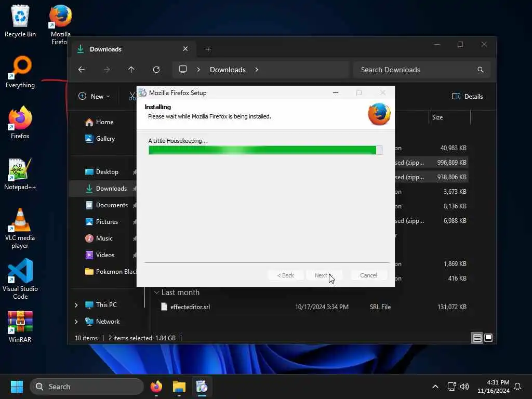Screen dimensions: 532x399
Task: Click the Downloads breadcrumb in address bar
Action: (x=228, y=70)
